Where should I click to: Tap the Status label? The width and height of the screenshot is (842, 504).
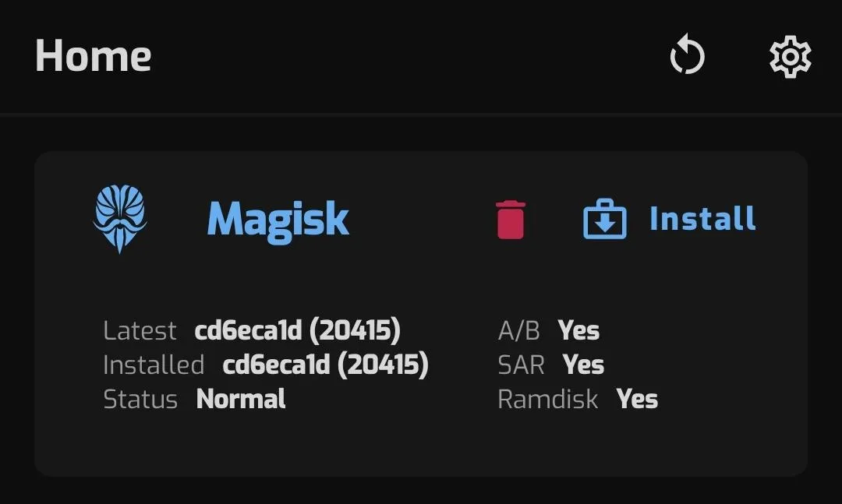coord(140,400)
